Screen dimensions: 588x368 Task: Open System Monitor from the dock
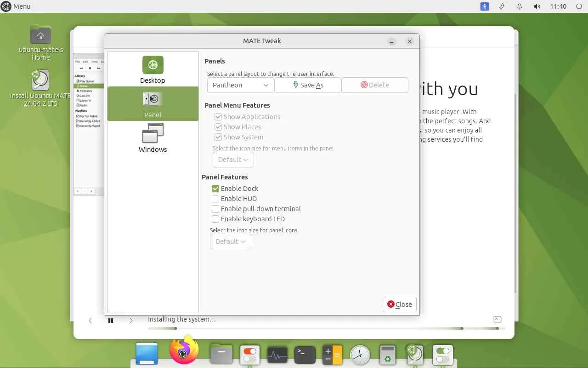[277, 355]
